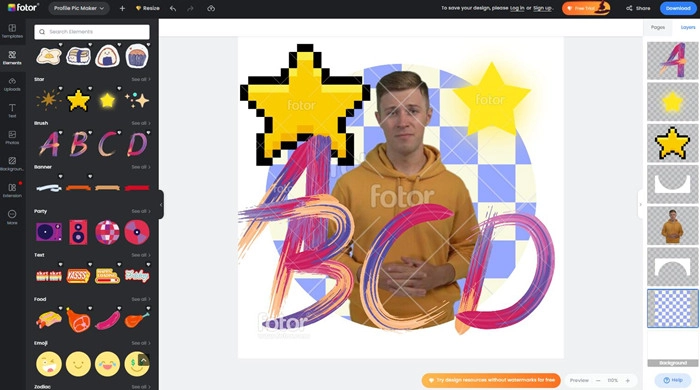The image size is (700, 390).
Task: Open the Uploads sidebar panel
Action: [12, 84]
